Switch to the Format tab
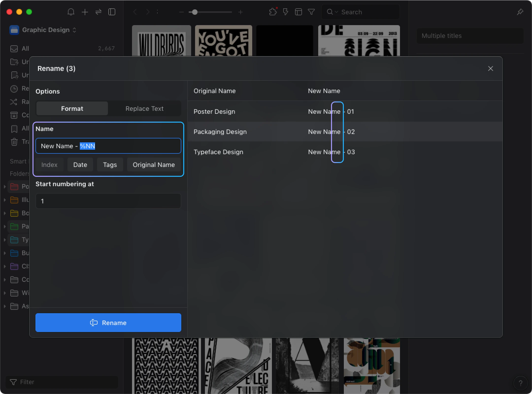532x394 pixels. [x=72, y=109]
